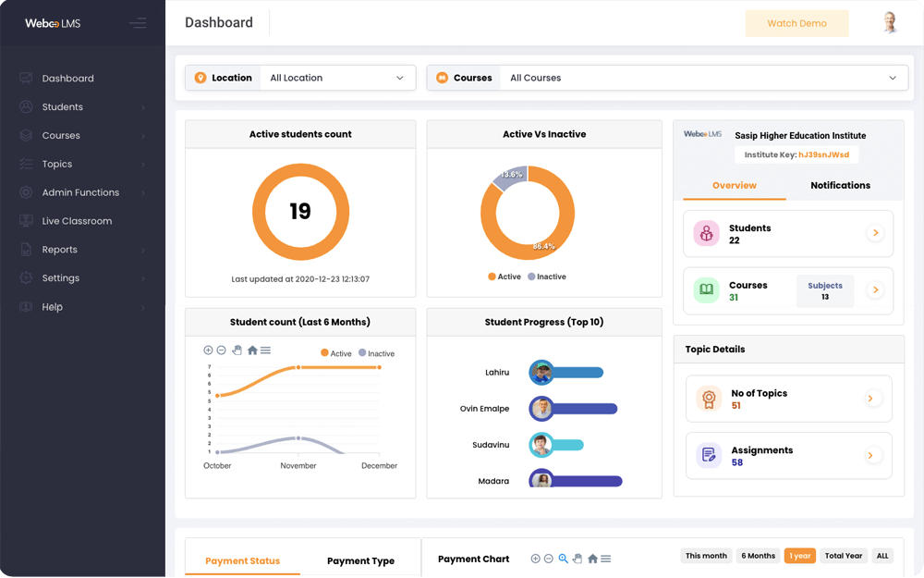Viewport: 924px width, 578px height.
Task: Click the Topics sidebar icon
Action: pos(26,164)
